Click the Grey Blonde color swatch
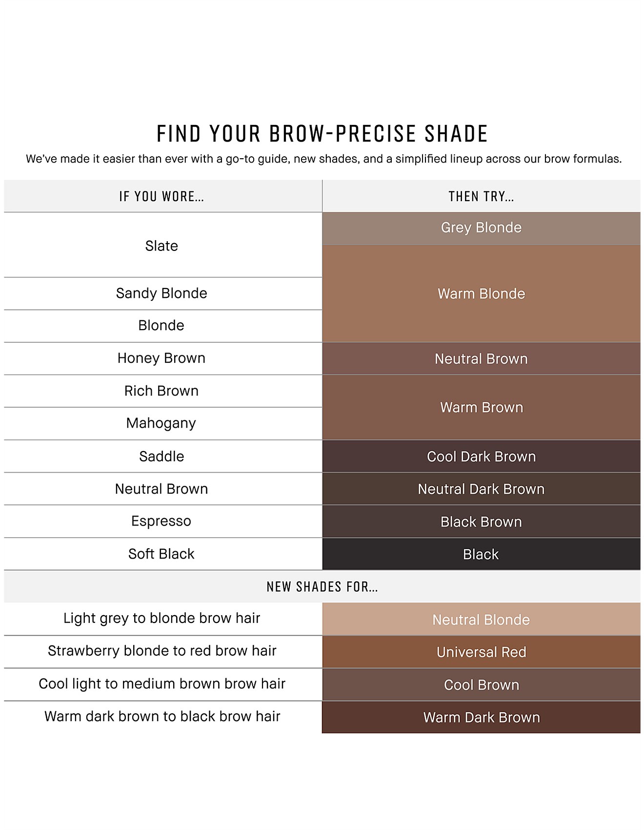The height and width of the screenshot is (830, 644). 481,228
